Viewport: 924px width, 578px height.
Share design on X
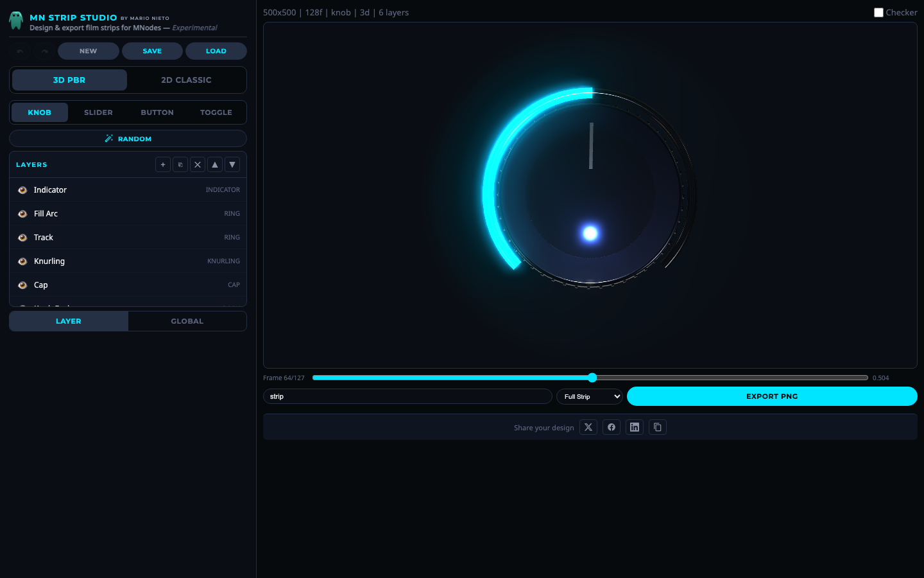point(588,427)
